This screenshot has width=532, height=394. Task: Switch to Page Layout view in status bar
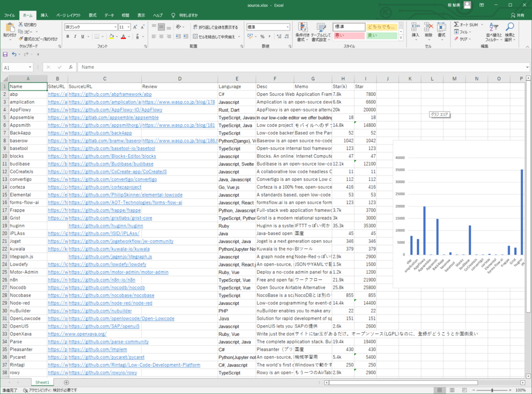point(452,390)
